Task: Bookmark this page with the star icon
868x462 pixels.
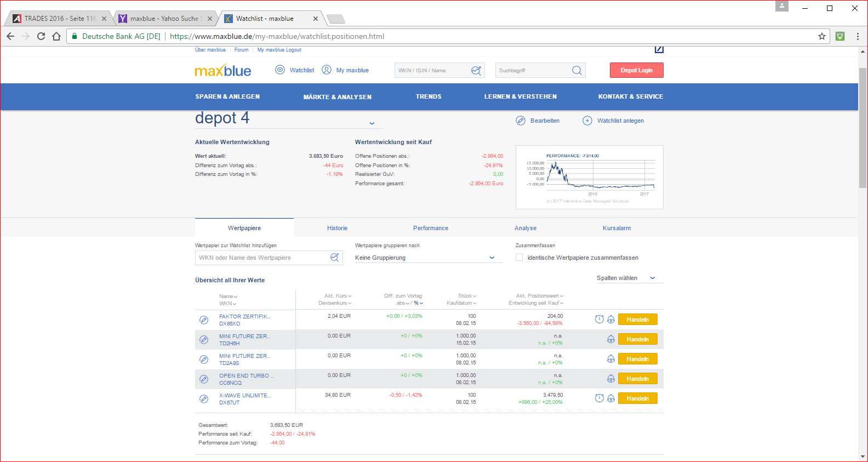Action: coord(822,36)
